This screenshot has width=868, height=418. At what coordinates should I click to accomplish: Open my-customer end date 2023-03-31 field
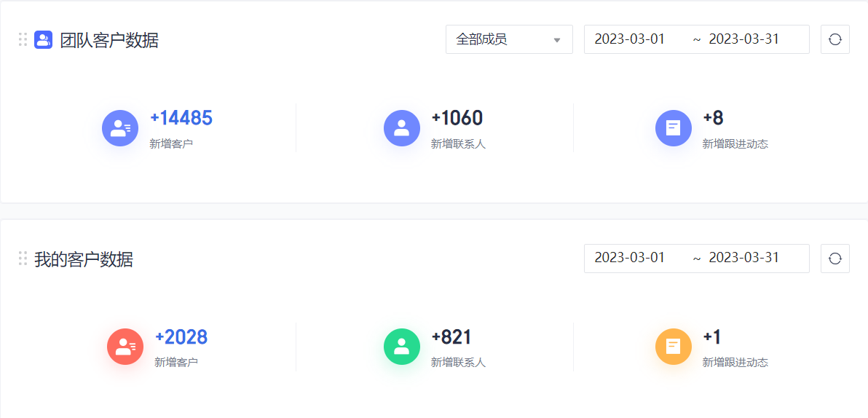(x=744, y=258)
